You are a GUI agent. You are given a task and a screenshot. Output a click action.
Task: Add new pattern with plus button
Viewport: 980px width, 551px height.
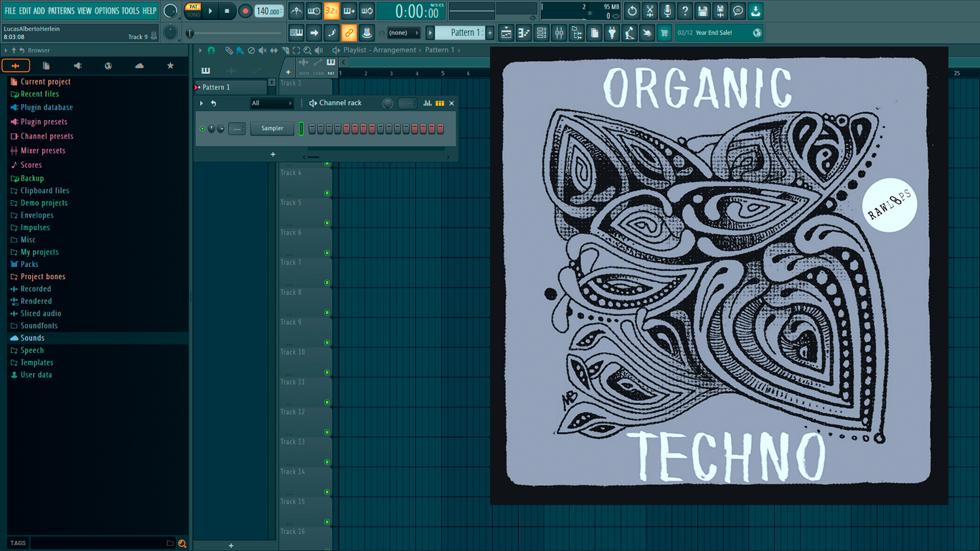[490, 32]
